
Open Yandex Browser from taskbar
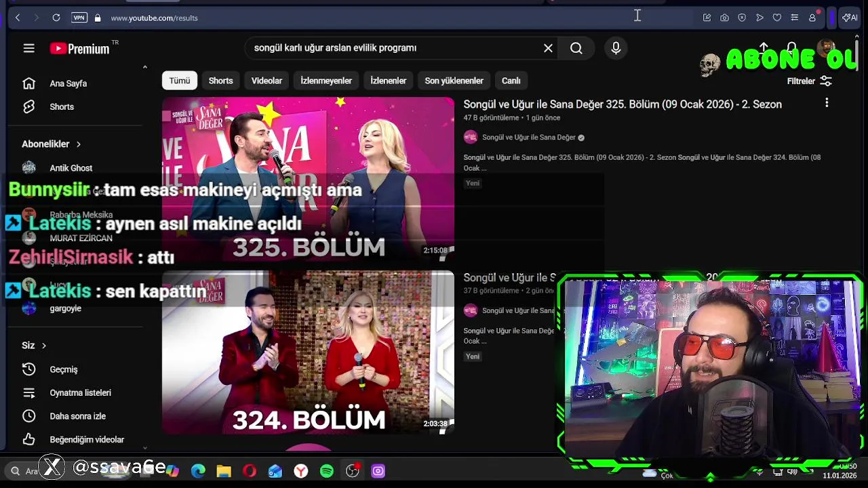point(301,471)
